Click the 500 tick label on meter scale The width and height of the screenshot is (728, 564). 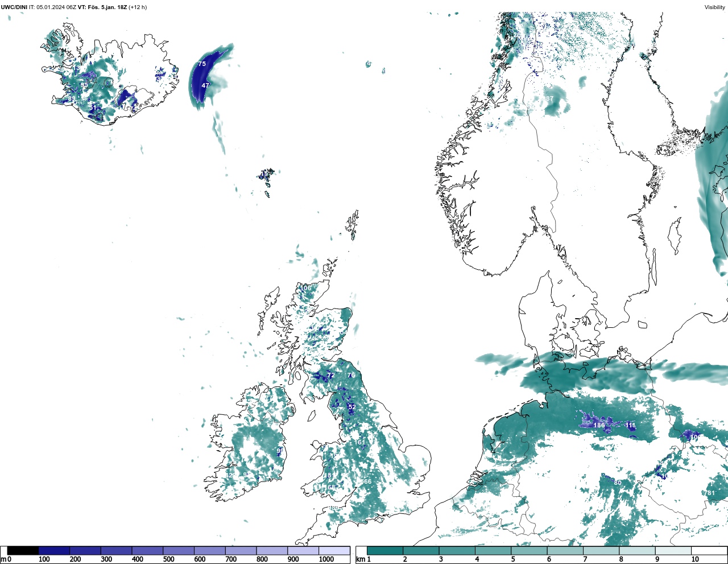(169, 559)
